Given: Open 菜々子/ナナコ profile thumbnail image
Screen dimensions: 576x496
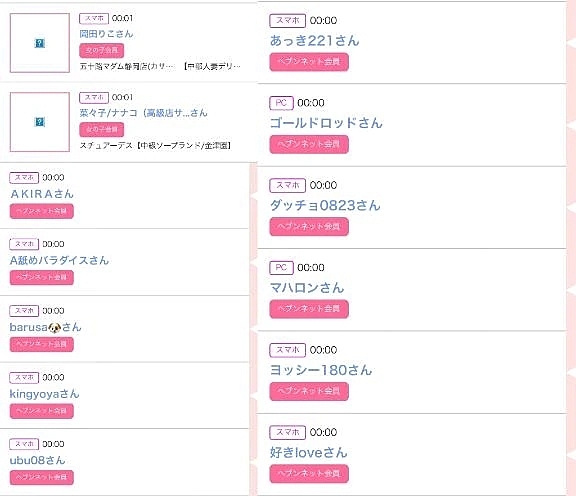Looking at the screenshot, I should tap(40, 122).
